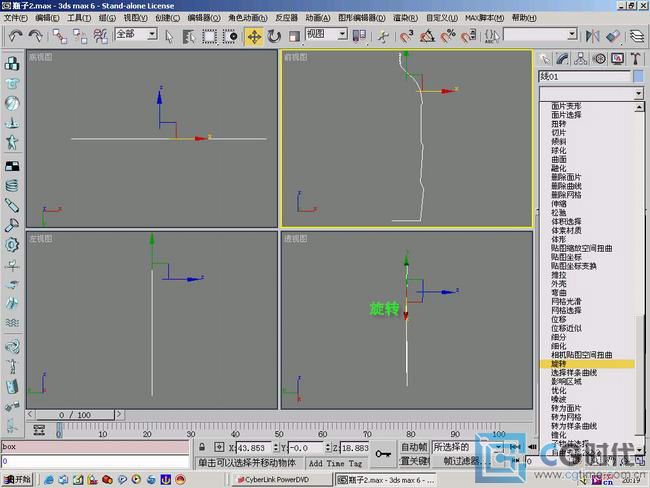The width and height of the screenshot is (650, 488).
Task: Select 选择样条曲线 in modifier list
Action: [574, 373]
